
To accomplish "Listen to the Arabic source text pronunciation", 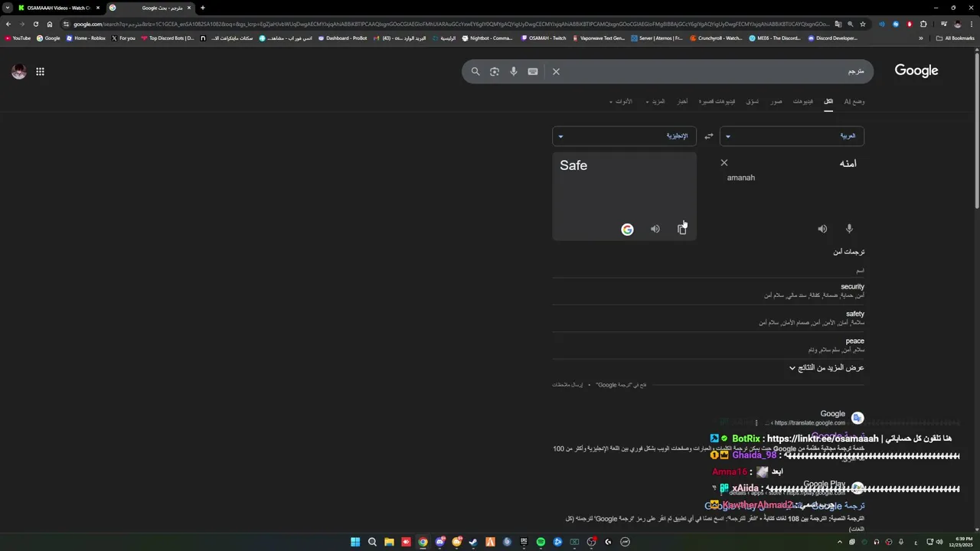I will click(822, 229).
